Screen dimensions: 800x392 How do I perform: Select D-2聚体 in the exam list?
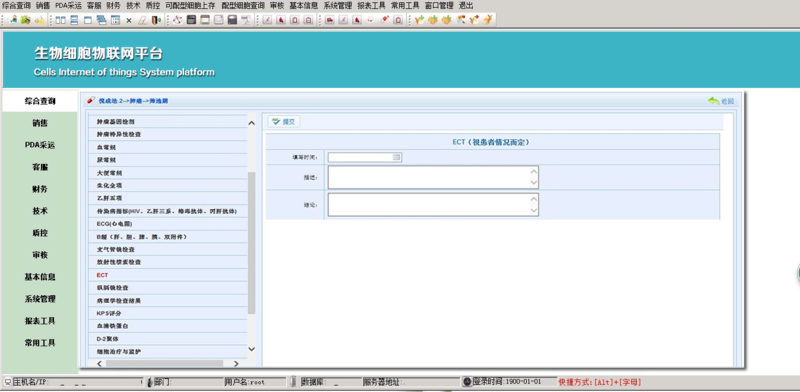pos(168,338)
